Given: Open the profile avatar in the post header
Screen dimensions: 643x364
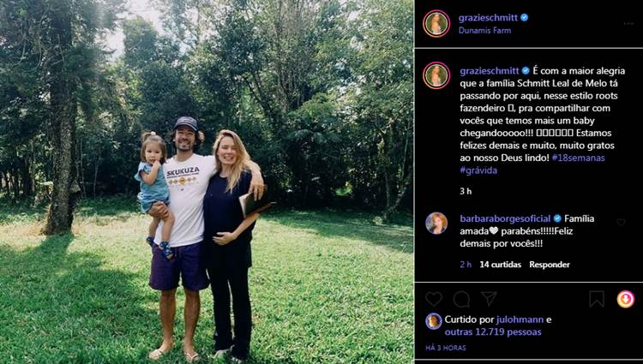Looking at the screenshot, I should 436,23.
